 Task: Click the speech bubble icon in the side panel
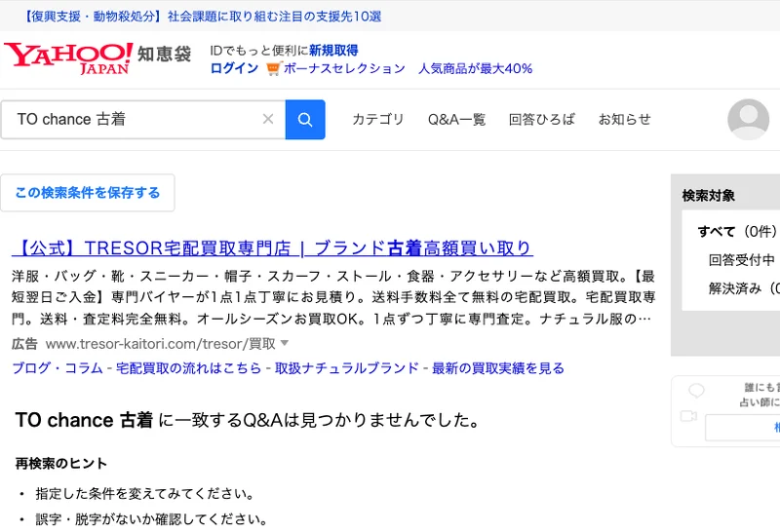pos(696,391)
